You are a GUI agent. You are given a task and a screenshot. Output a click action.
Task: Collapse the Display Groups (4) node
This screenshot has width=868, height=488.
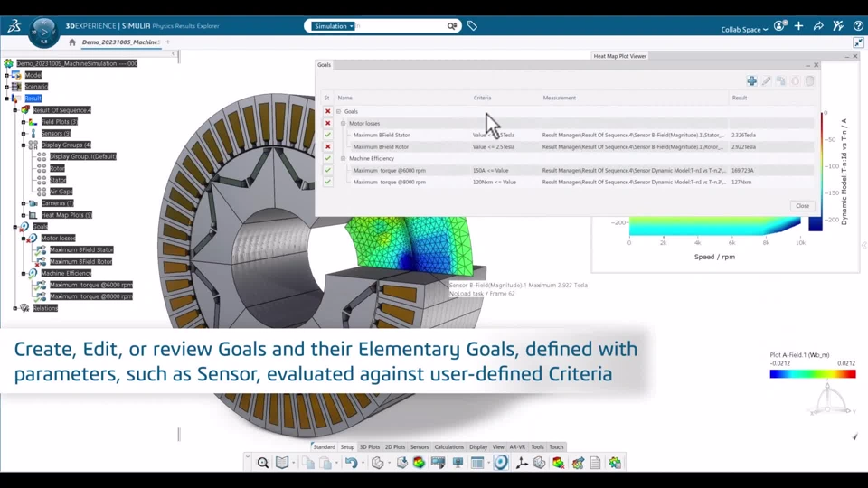tap(24, 145)
